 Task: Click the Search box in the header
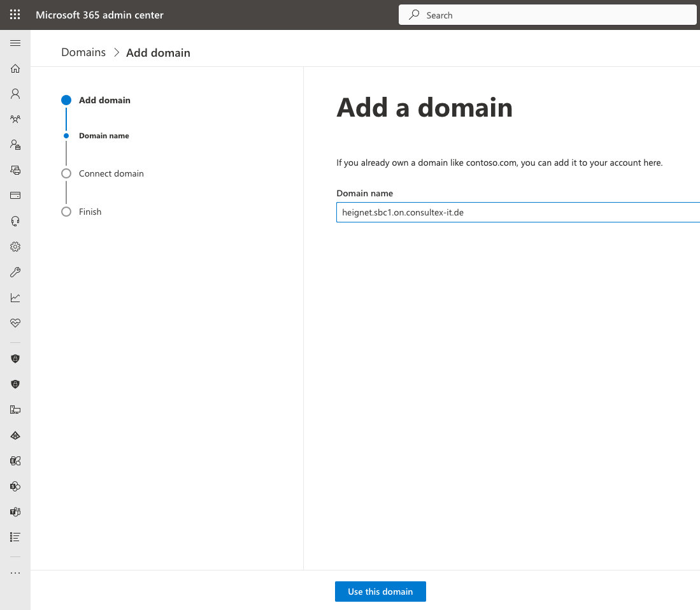(548, 15)
